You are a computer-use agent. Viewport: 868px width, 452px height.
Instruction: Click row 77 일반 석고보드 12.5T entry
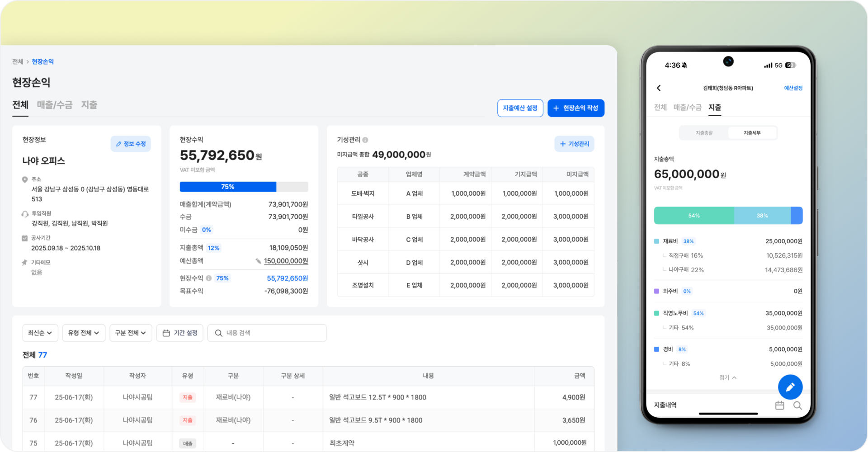point(377,397)
